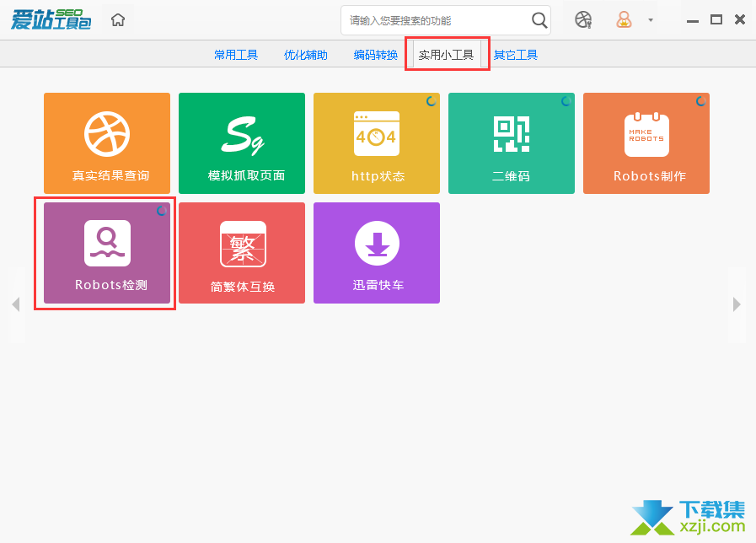Screen dimensions: 756x543
Task: Click the left page arrow
Action: [x=16, y=304]
